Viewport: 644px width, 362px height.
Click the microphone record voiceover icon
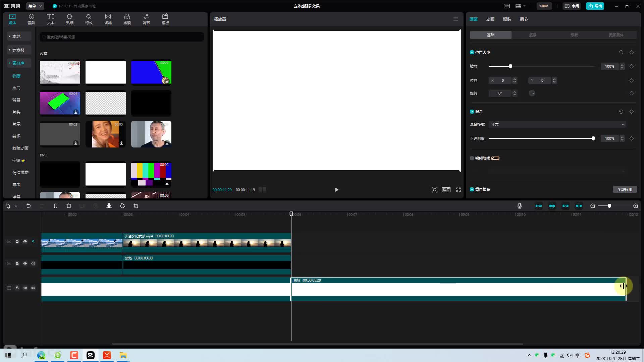point(519,206)
